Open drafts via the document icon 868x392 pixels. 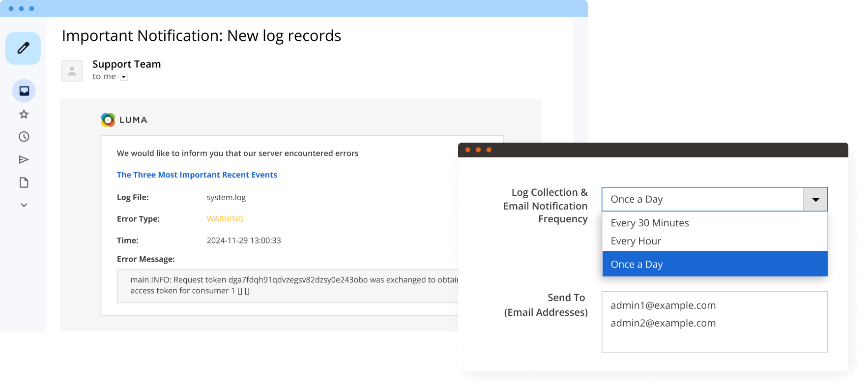[24, 182]
